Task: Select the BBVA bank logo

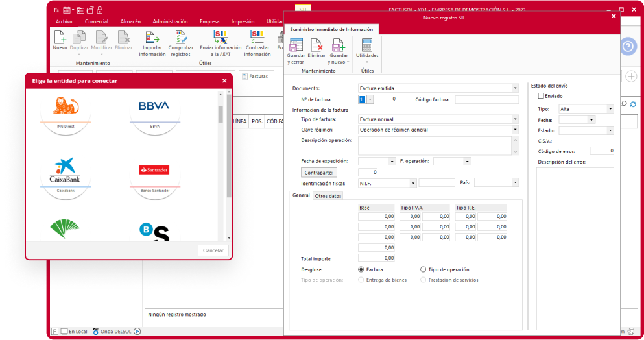Action: [x=154, y=106]
